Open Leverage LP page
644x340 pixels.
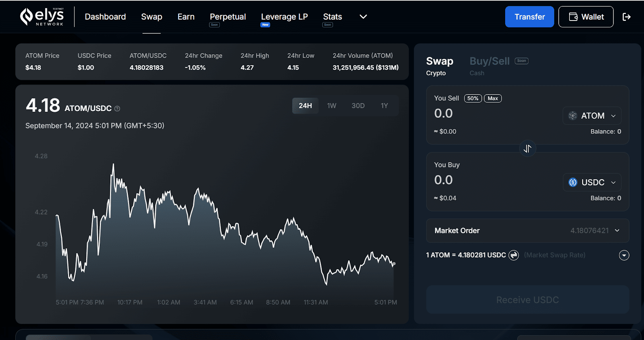(x=284, y=17)
